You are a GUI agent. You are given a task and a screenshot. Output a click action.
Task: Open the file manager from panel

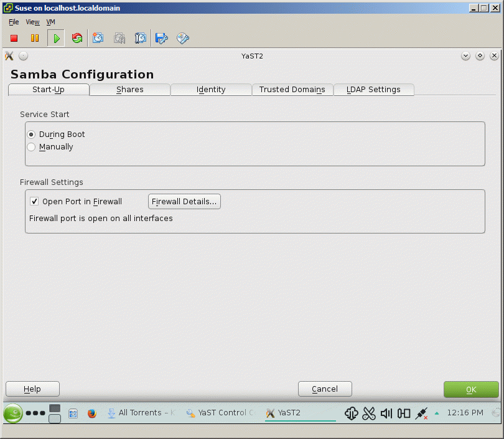(73, 413)
